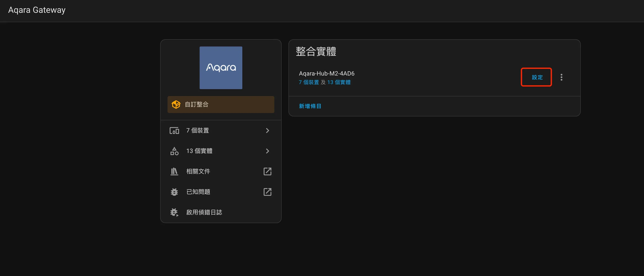Click the devices icon beside 7 個裝置
Image resolution: width=644 pixels, height=276 pixels.
click(174, 131)
